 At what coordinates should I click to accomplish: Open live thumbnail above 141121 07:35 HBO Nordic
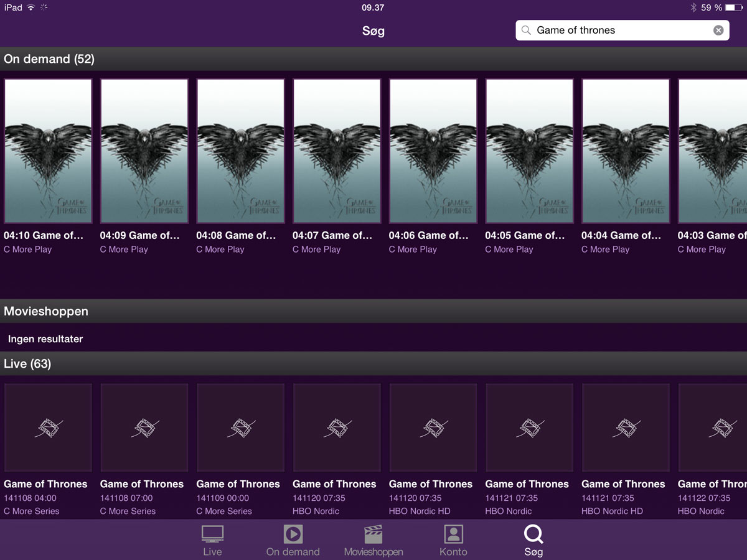click(530, 427)
